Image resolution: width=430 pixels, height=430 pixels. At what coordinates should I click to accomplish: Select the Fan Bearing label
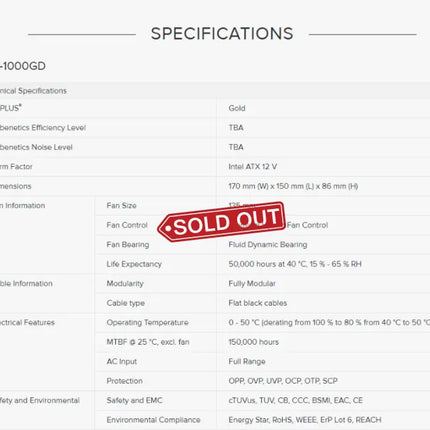[128, 244]
